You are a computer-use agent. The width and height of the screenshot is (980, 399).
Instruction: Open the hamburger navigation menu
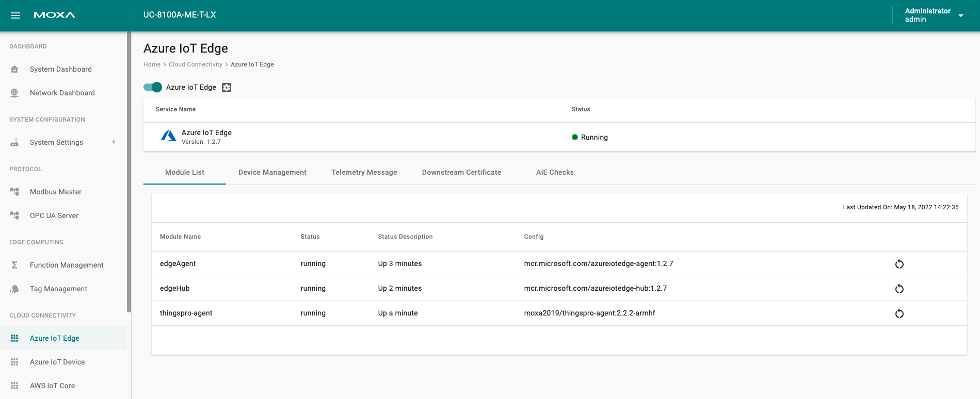click(x=15, y=15)
